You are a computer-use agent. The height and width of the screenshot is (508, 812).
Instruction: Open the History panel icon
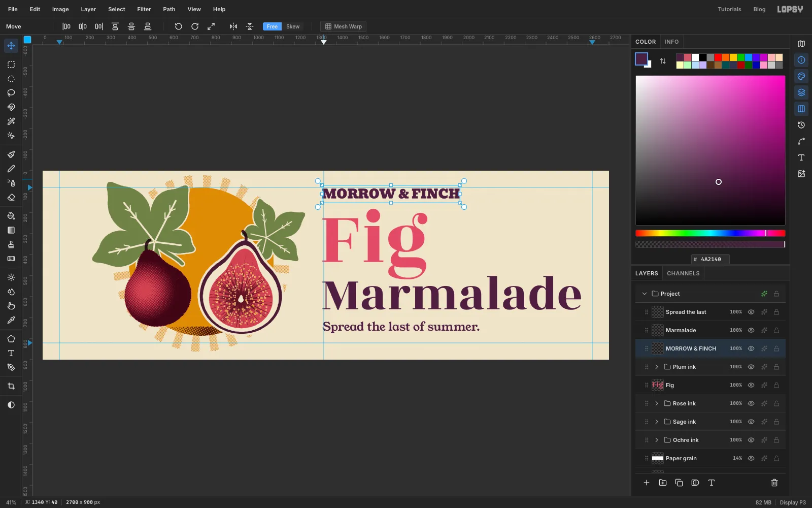pyautogui.click(x=801, y=125)
